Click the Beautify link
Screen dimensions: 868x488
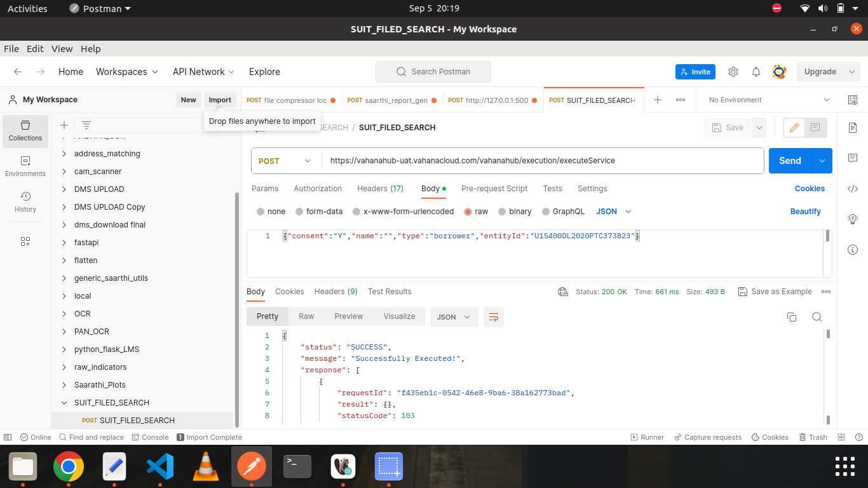tap(805, 212)
